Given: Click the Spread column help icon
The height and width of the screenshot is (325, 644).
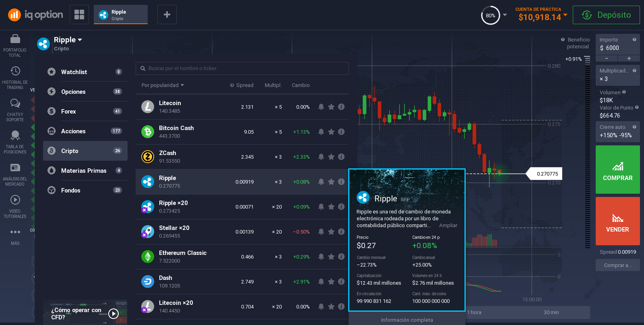Looking at the screenshot, I should (x=232, y=85).
